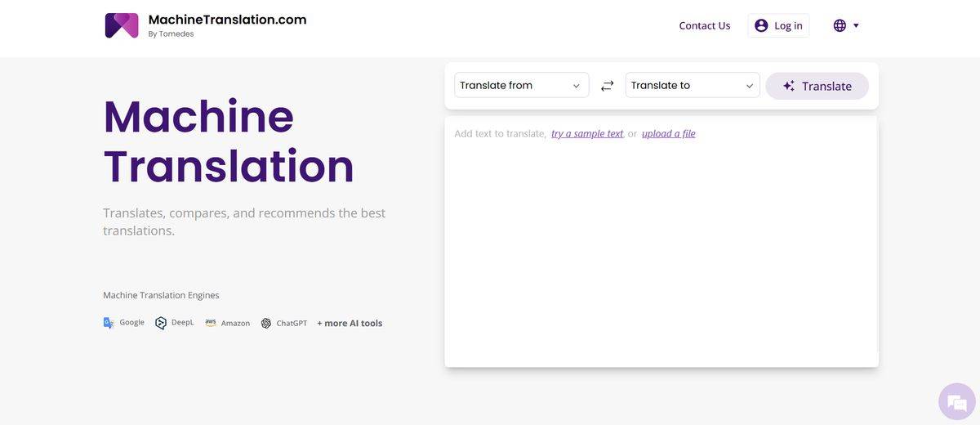Click the Amazon AWS engine icon
Viewport: 980px width, 425px height.
[211, 323]
